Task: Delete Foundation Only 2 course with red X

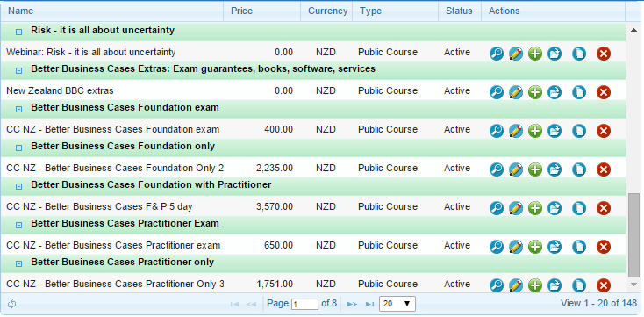Action: click(x=604, y=169)
